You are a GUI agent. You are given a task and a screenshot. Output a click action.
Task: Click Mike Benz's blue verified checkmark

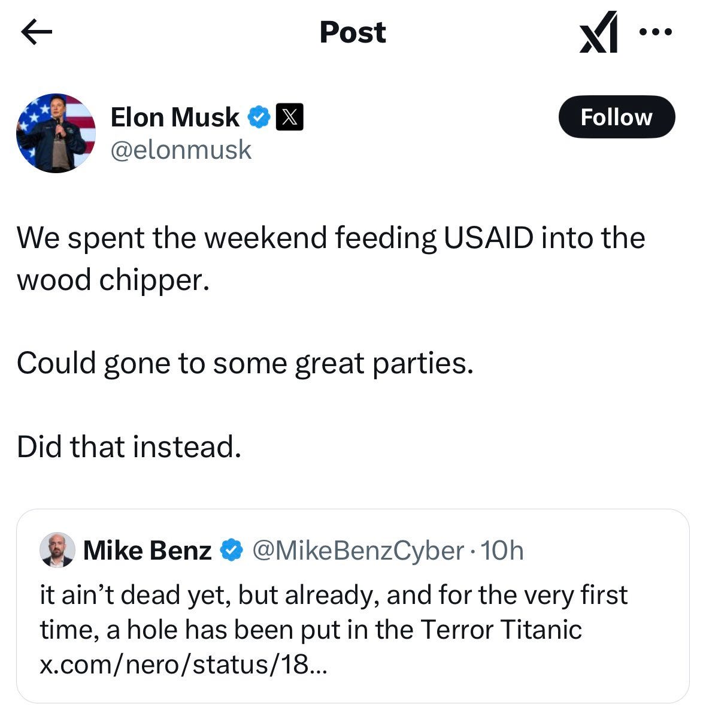coord(231,549)
